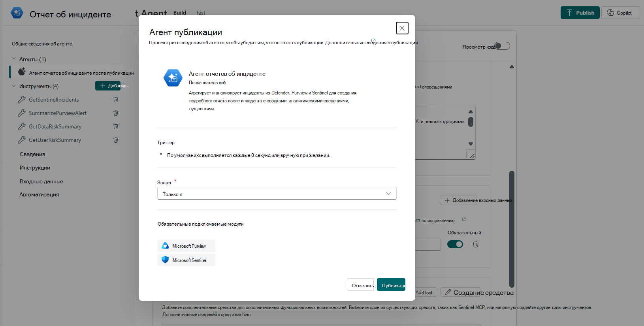The width and height of the screenshot is (644, 326).
Task: Open Общие сведения об агенте
Action: 42,44
